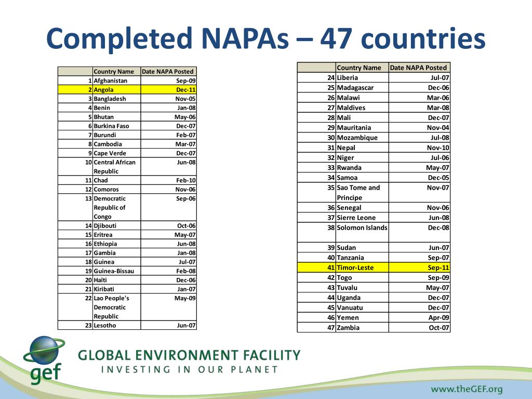Select the Senegal cell
The width and height of the screenshot is (532, 399).
tap(362, 208)
